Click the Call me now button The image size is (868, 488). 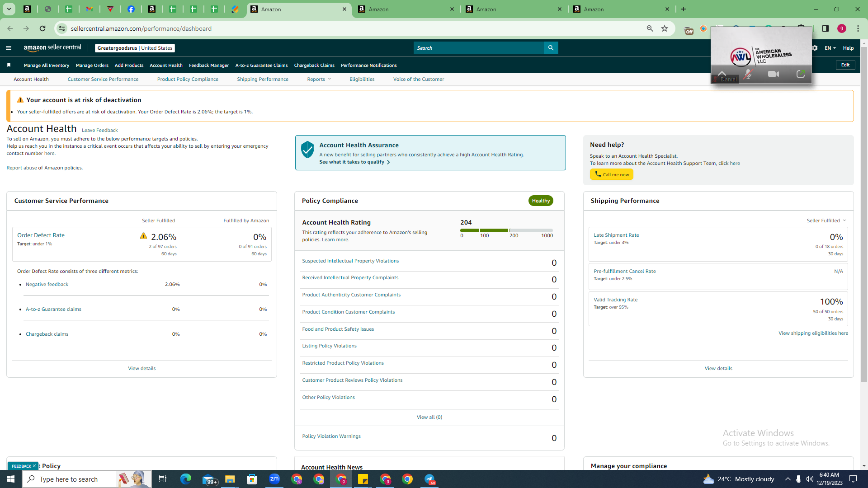coord(611,174)
